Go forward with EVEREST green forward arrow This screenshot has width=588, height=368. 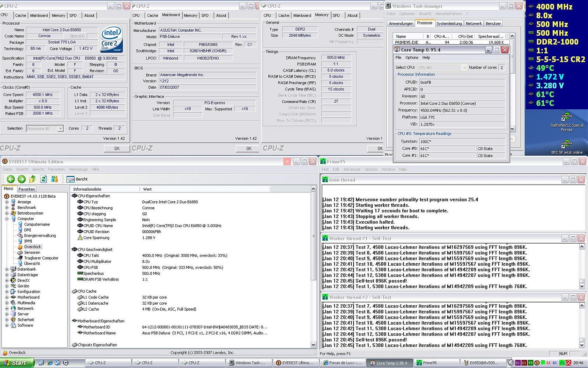(x=22, y=179)
